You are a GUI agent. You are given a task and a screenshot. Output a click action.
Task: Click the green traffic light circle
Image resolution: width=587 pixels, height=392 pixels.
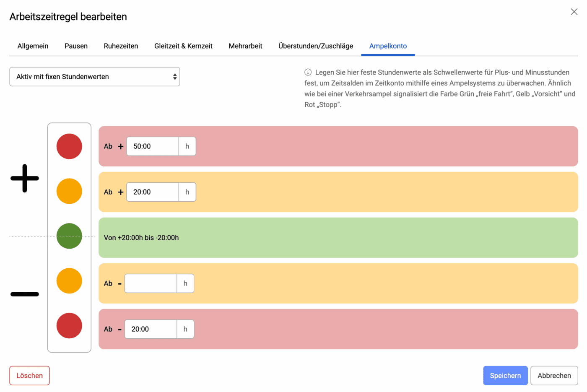[69, 236]
